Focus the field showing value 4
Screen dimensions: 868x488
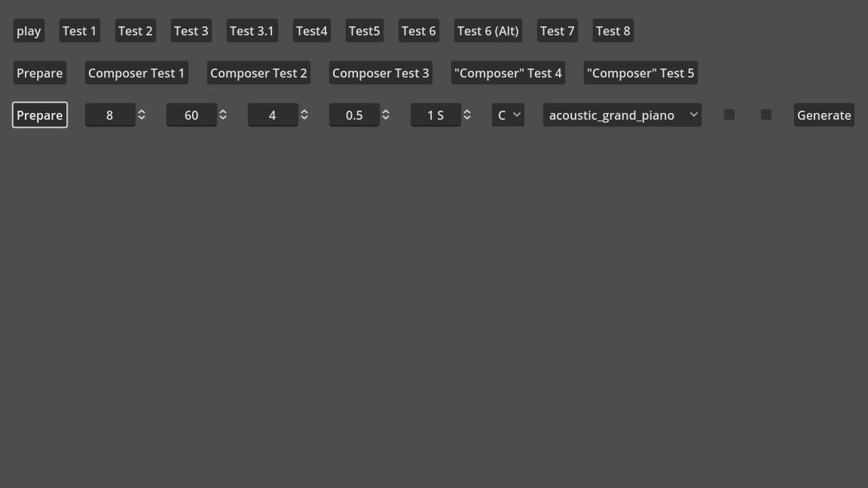point(272,115)
